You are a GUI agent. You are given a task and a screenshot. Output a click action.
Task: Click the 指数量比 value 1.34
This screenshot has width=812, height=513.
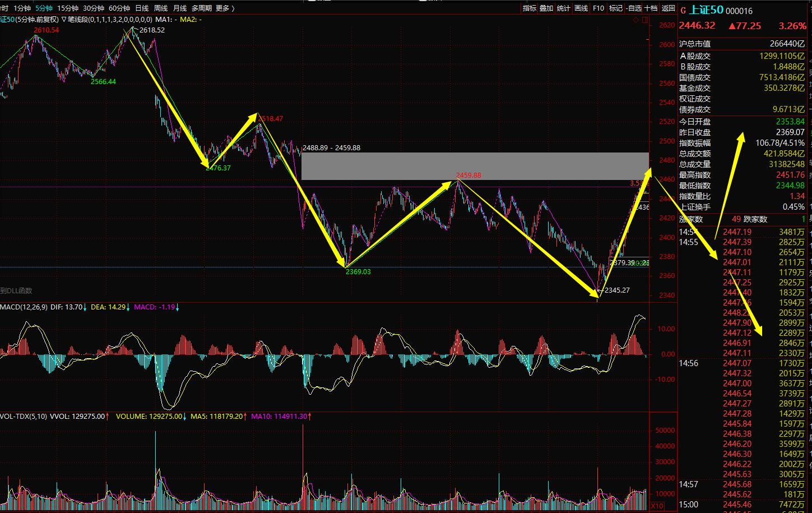(797, 196)
